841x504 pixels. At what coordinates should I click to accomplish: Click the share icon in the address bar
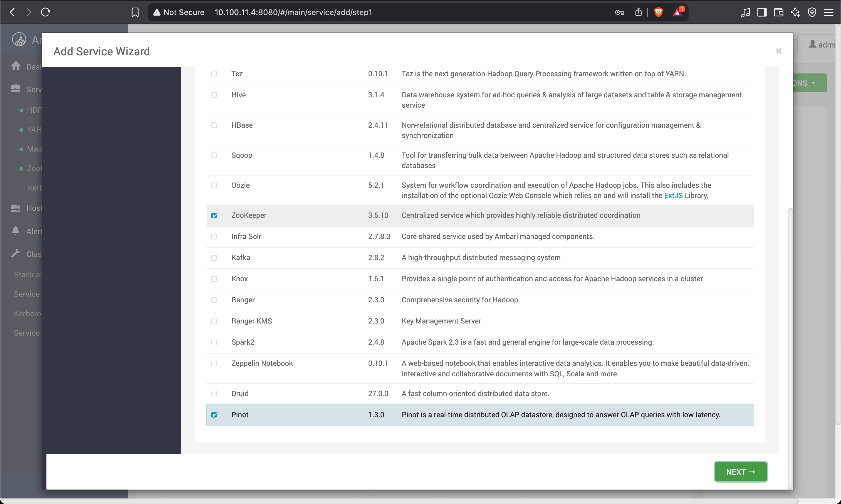(638, 12)
